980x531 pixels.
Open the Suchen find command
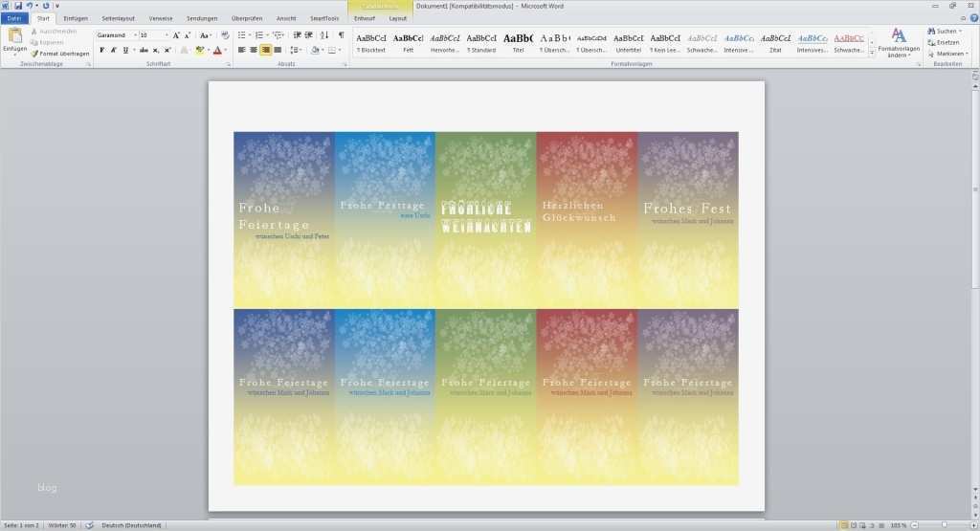coord(945,32)
